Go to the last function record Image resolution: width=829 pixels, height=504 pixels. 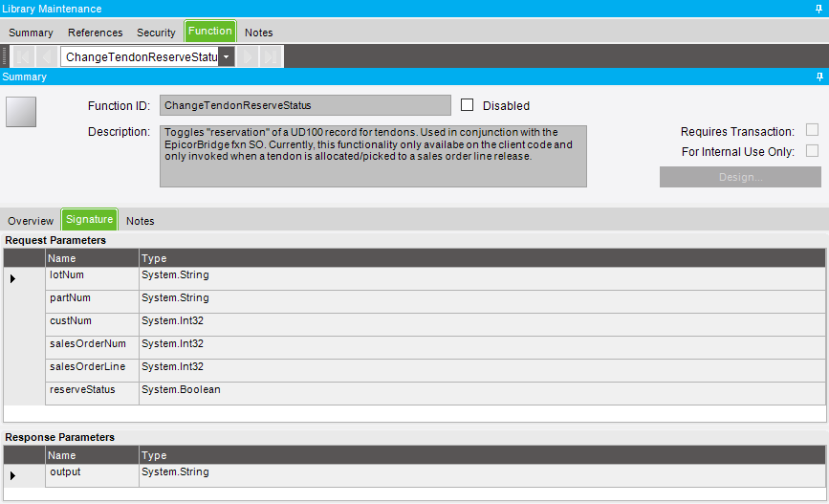coord(271,56)
